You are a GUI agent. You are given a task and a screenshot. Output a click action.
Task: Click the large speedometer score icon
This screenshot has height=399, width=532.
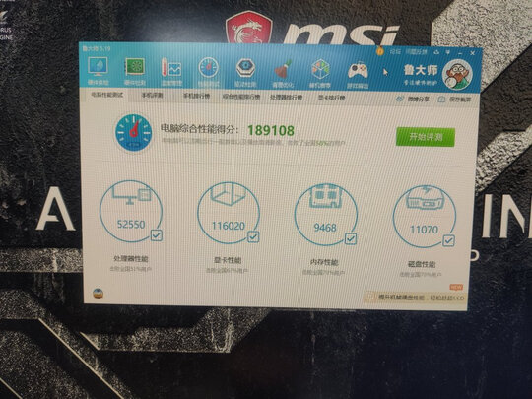133,133
